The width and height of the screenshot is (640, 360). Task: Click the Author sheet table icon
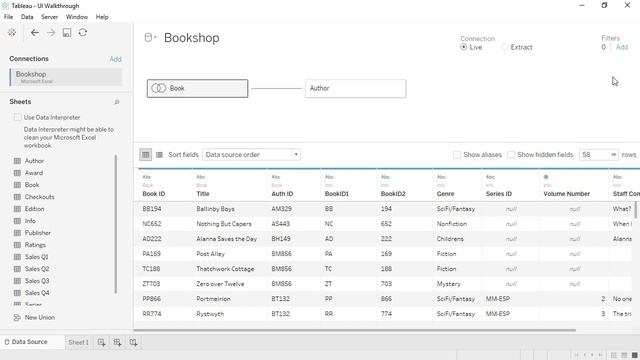[17, 161]
